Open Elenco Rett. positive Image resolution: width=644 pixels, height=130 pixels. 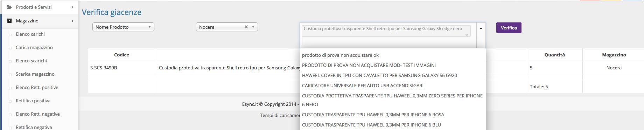(37, 87)
